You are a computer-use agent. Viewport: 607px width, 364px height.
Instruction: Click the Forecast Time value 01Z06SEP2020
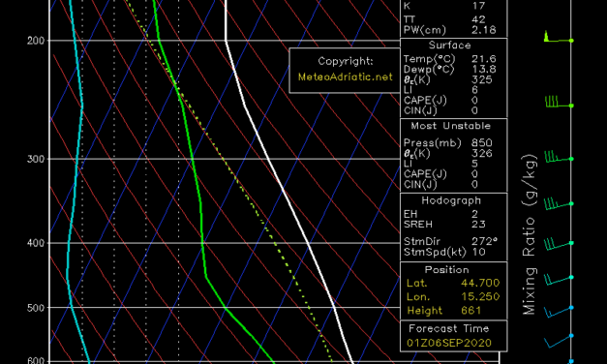449,343
